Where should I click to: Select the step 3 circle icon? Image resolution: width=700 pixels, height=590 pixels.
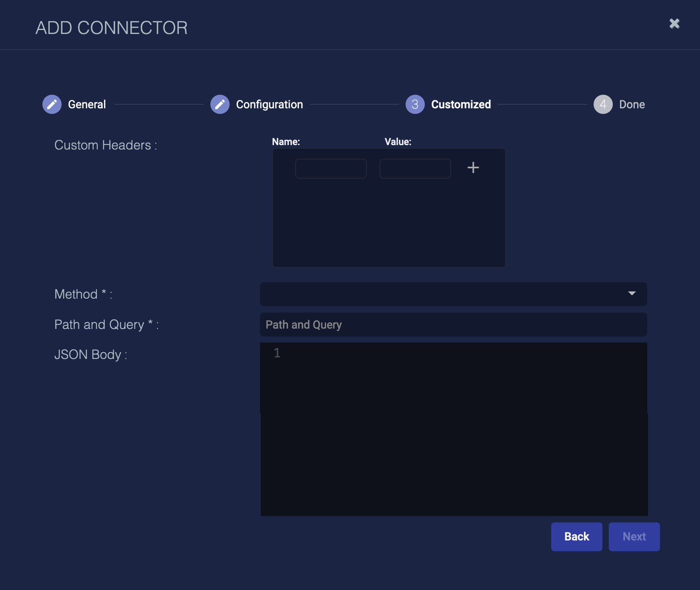click(x=415, y=104)
